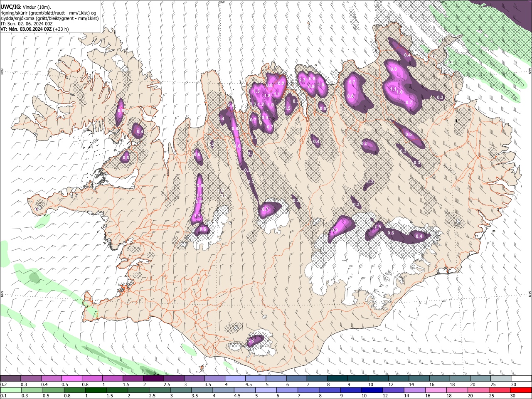Pick snow-scale grey swatch between 20 and 25
The height and width of the screenshot is (399, 532).
pos(480,379)
